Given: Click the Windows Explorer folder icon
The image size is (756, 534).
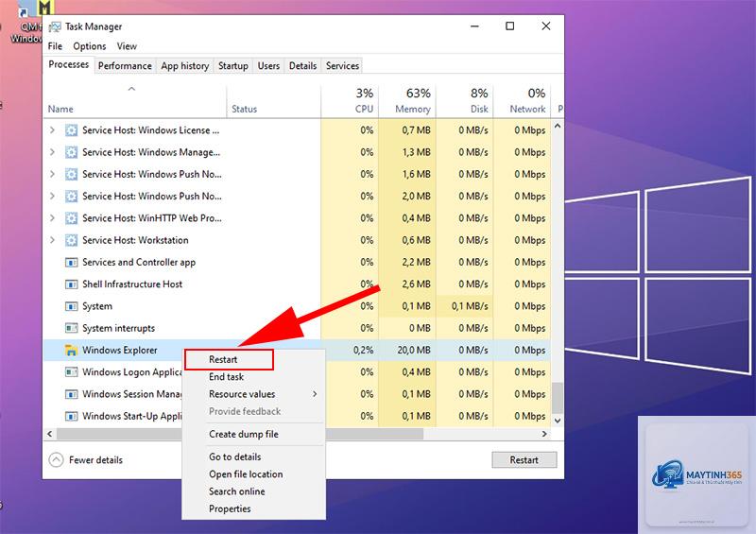Looking at the screenshot, I should point(72,351).
